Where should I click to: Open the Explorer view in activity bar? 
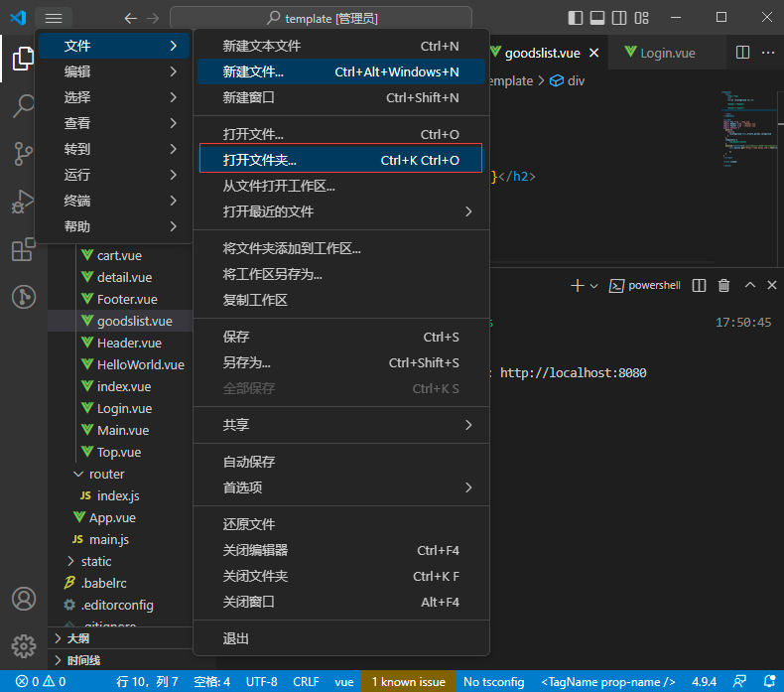coord(23,59)
